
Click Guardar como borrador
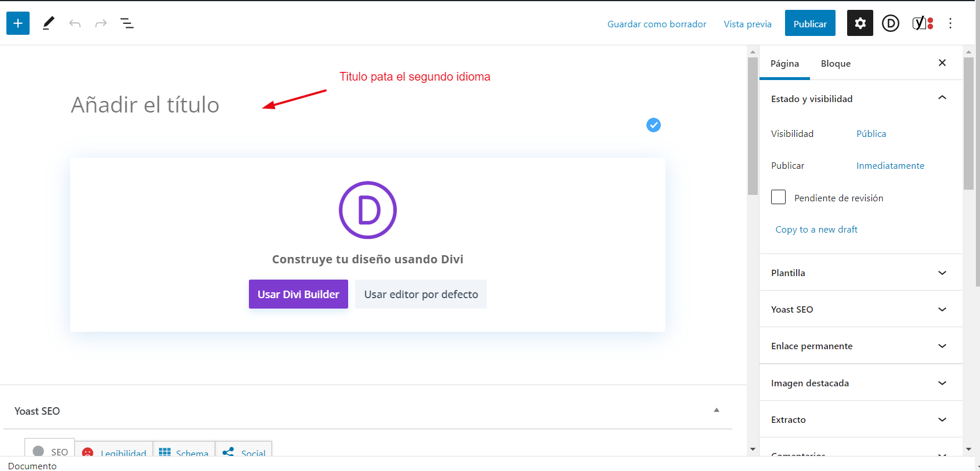pyautogui.click(x=657, y=24)
